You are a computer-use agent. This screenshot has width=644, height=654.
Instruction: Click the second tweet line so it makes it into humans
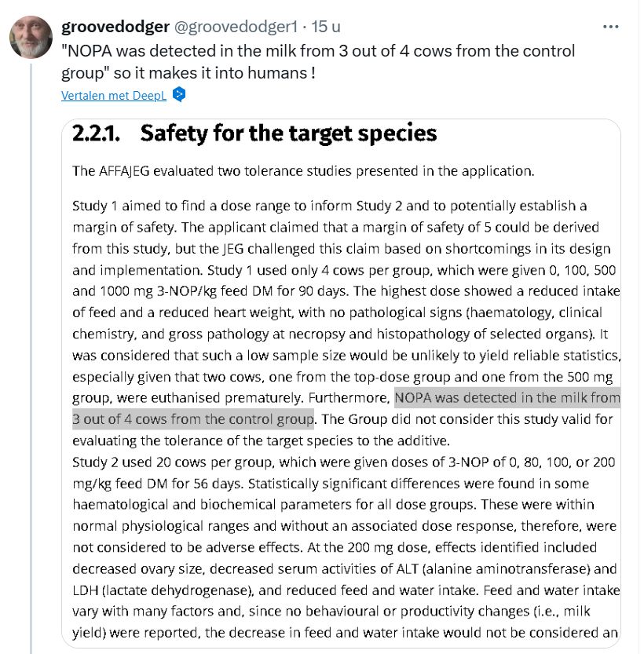coord(188,73)
